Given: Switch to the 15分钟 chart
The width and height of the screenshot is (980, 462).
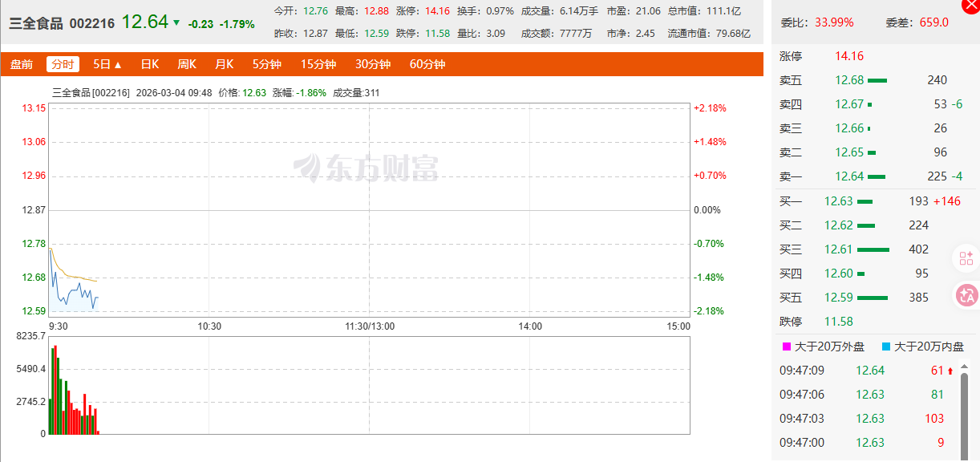Looking at the screenshot, I should [x=318, y=64].
